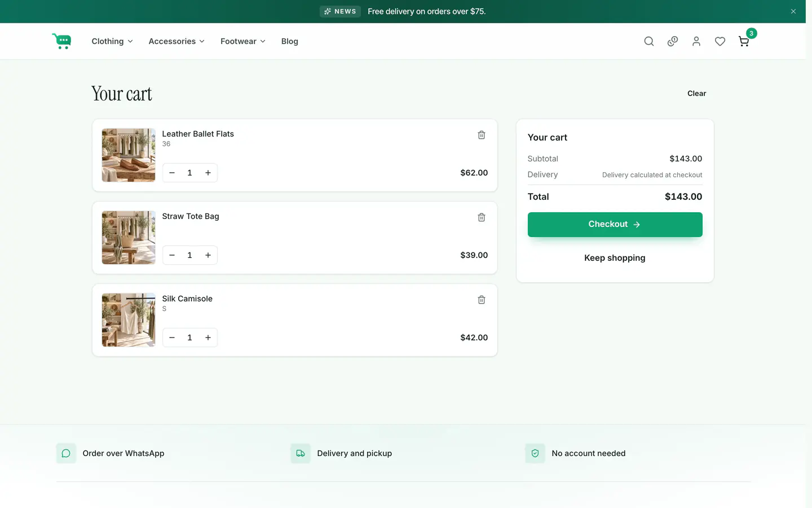Image resolution: width=812 pixels, height=508 pixels.
Task: Delete Silk Camisole using trash icon
Action: [482, 300]
